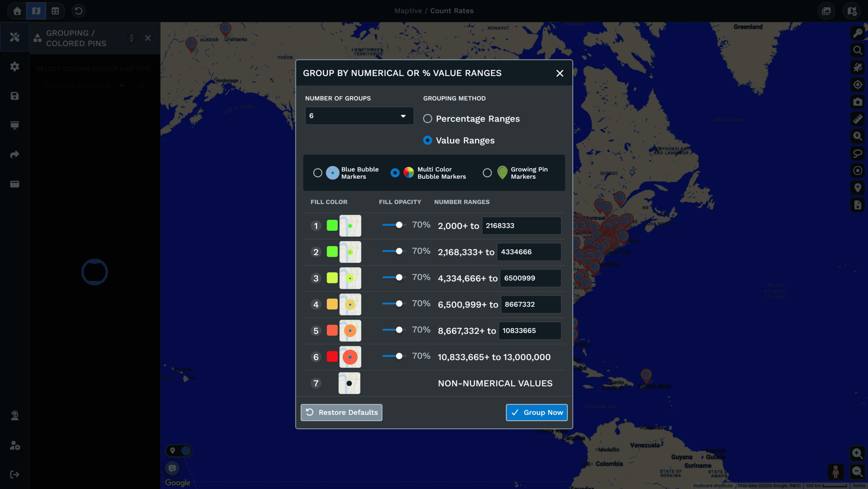Toggle the pin switch at map bottom-left
This screenshot has height=489, width=868.
(x=179, y=451)
